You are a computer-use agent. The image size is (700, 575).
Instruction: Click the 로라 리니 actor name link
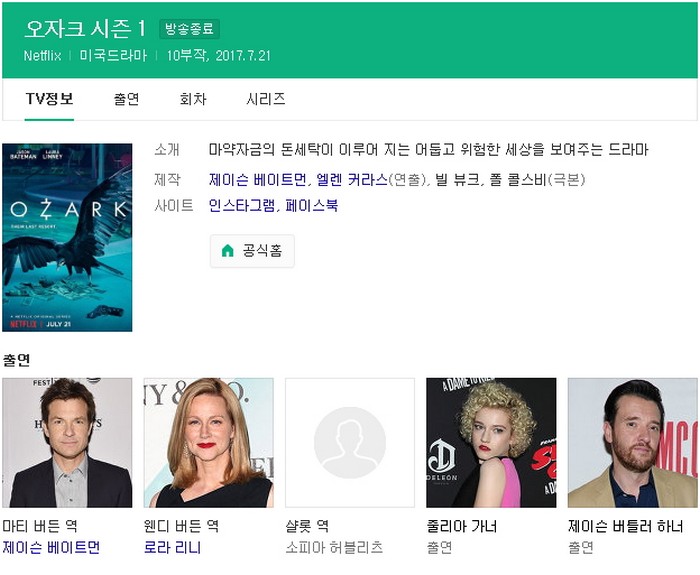tap(172, 548)
